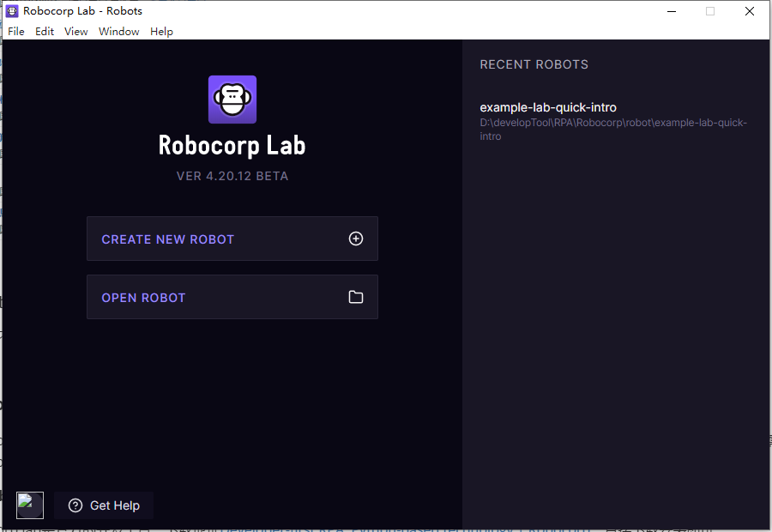This screenshot has width=772, height=532.
Task: Open the example-lab-quick-intro recent robot
Action: pyautogui.click(x=548, y=107)
